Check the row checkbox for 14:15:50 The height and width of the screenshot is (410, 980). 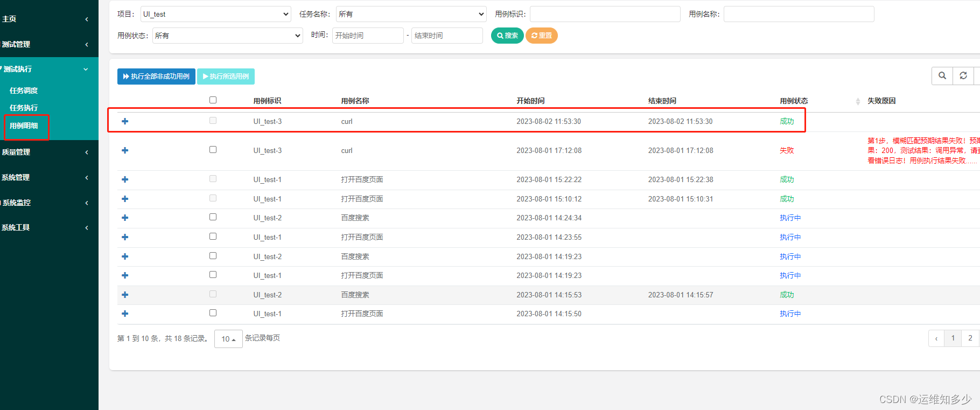[213, 313]
